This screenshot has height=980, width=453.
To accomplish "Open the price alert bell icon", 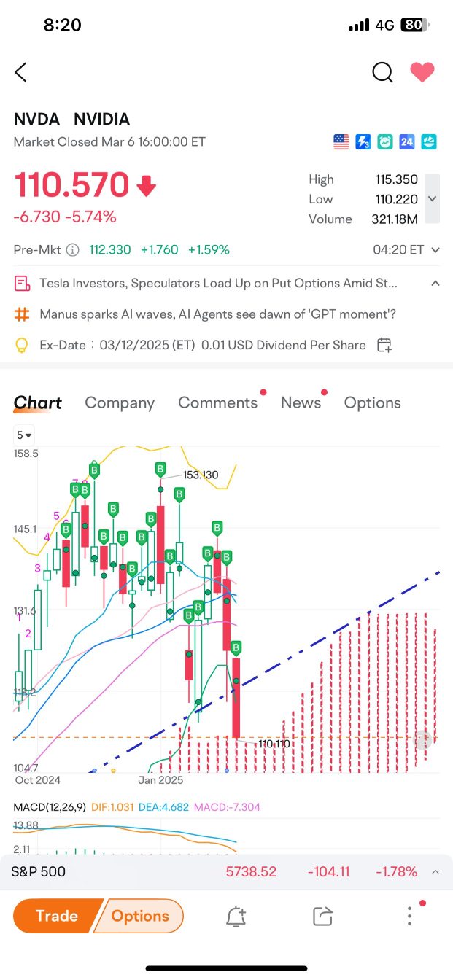I will tap(236, 916).
